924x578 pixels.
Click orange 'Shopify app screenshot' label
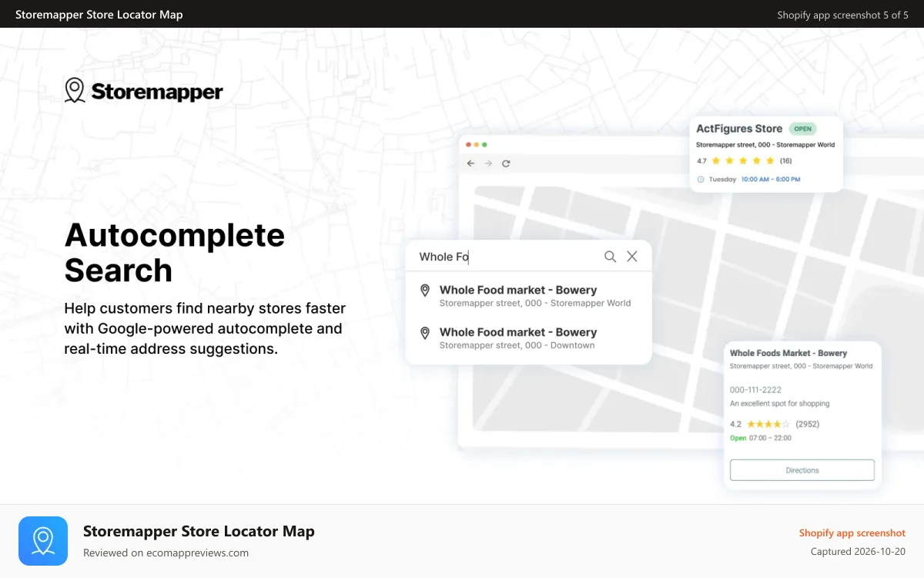coord(852,533)
